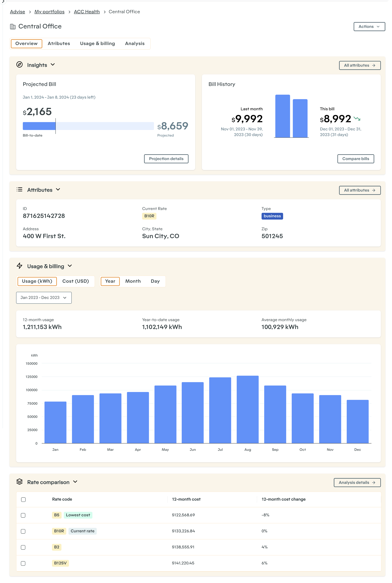The image size is (392, 583).
Task: Click the list icon next to Attributes heading
Action: click(20, 190)
